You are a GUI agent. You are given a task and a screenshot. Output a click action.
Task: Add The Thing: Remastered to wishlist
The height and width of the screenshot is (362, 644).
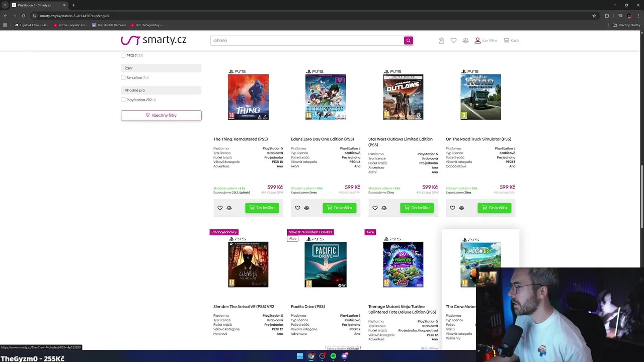coord(220,208)
